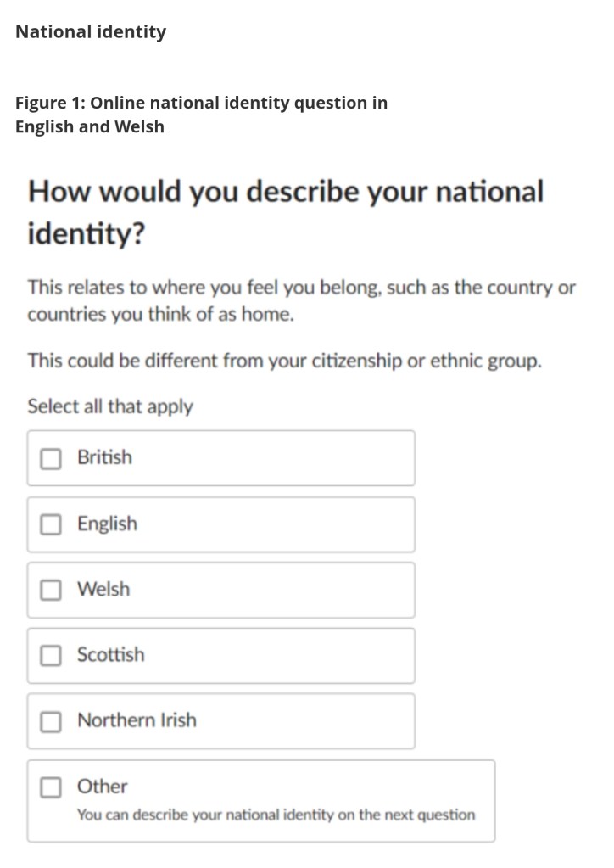Enable the Welsh checkbox
This screenshot has width=614, height=868.
(x=52, y=590)
